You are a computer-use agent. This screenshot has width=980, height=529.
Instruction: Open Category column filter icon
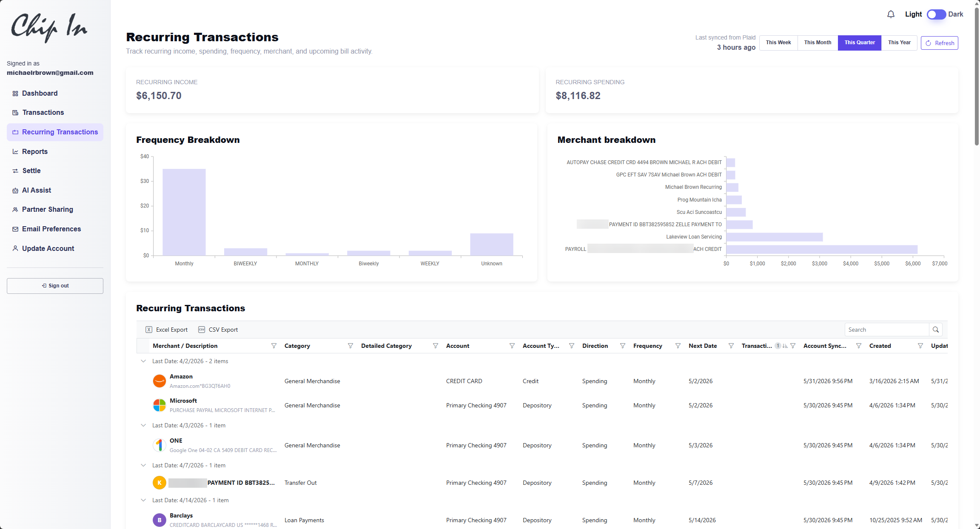350,346
